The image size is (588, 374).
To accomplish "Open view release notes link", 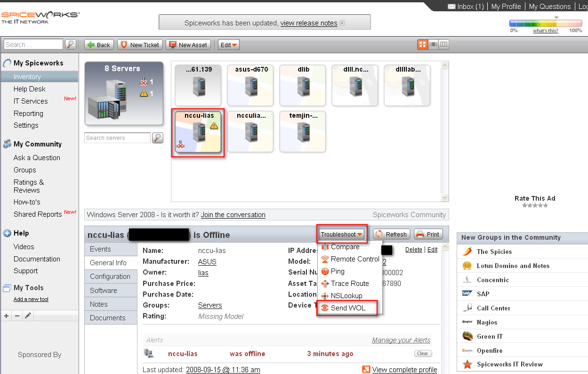I will pyautogui.click(x=309, y=23).
